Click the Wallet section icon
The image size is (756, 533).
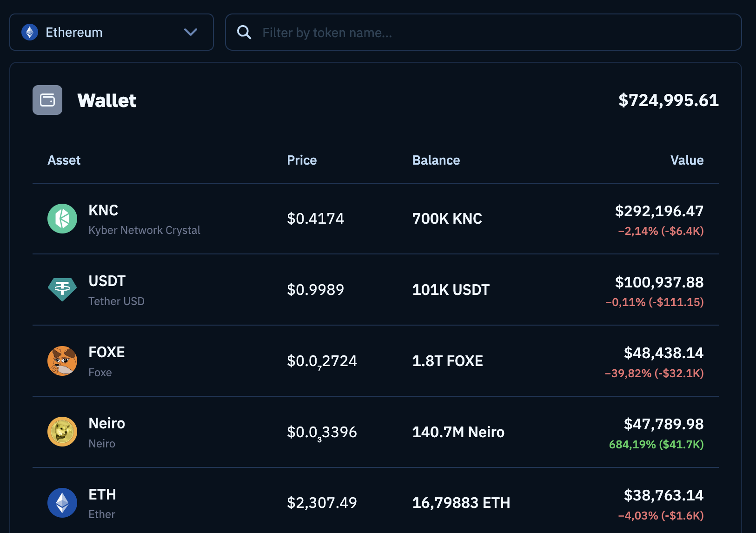[x=47, y=100]
